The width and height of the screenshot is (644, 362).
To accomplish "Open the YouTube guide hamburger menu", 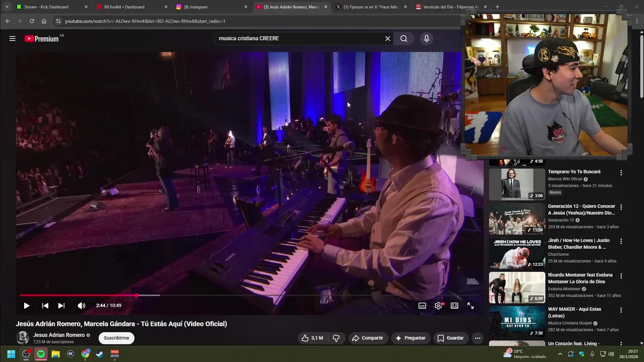I will coord(12,39).
